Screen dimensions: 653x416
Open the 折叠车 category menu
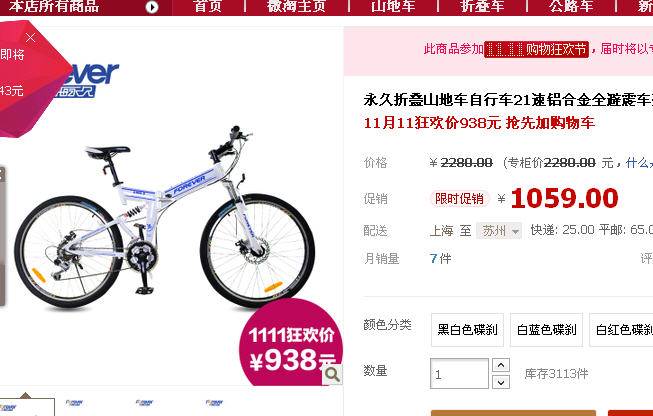482,6
